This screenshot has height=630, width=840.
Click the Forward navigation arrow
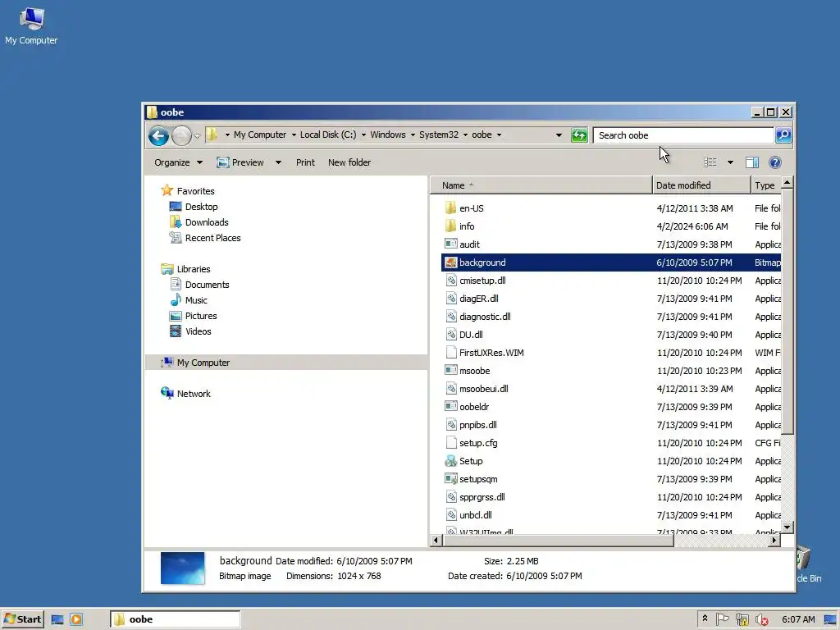tap(181, 135)
